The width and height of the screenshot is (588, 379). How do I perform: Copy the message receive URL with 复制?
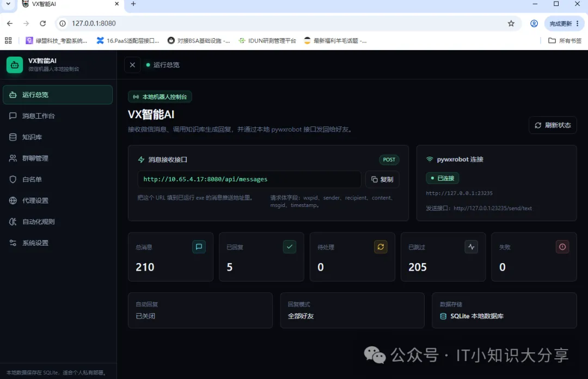pyautogui.click(x=382, y=179)
